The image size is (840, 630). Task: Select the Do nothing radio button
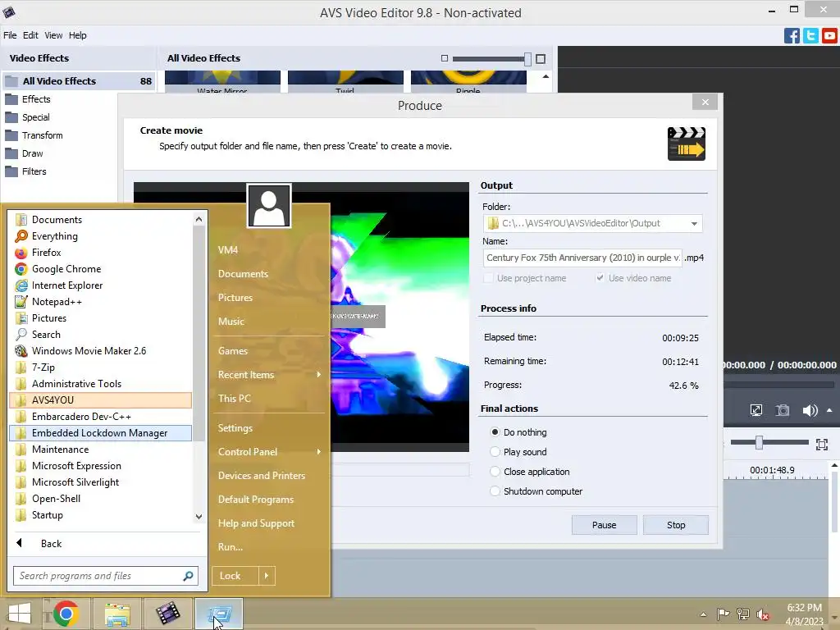(495, 431)
